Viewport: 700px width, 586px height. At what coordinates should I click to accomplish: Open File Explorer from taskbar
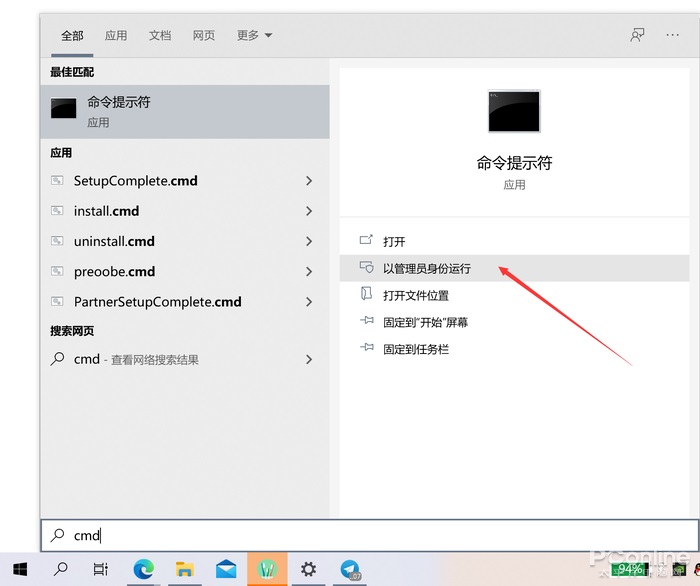(x=184, y=569)
